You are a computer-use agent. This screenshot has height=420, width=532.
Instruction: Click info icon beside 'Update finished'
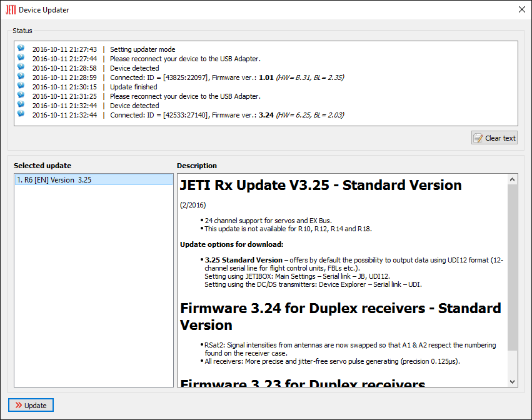[21, 85]
